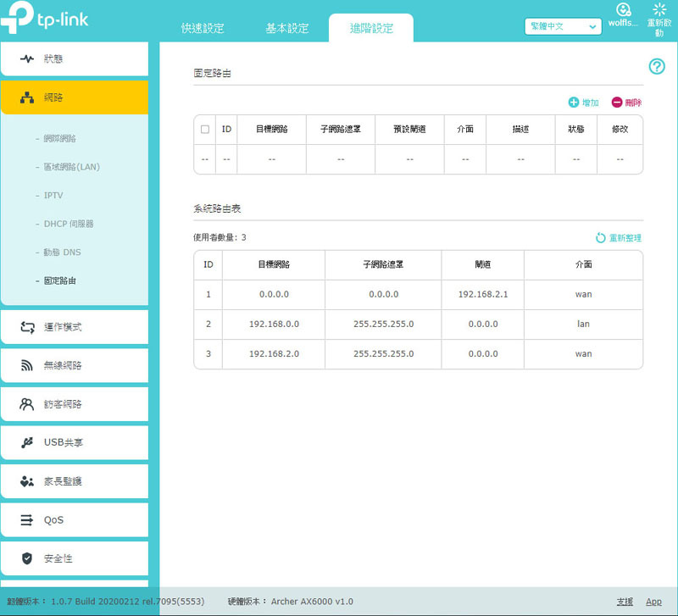Click the 目標網路 header in static routing table
Viewport: 678px width, 616px height.
click(271, 130)
